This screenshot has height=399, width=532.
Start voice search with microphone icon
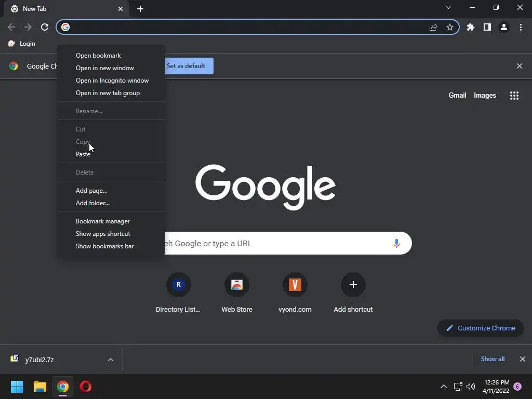396,243
